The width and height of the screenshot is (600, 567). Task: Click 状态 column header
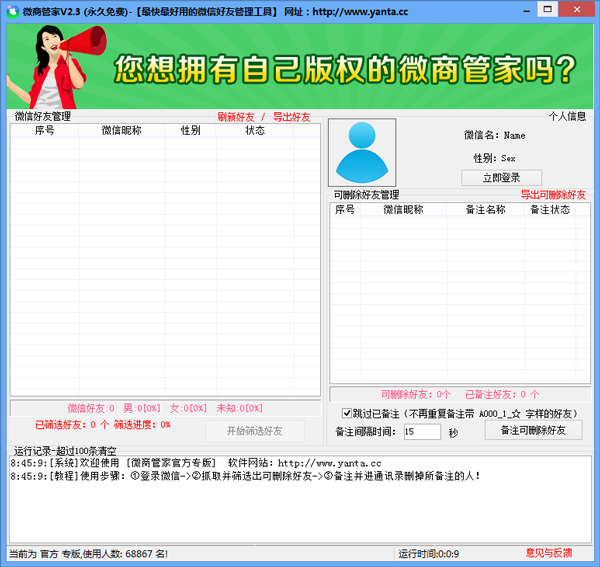coord(255,130)
